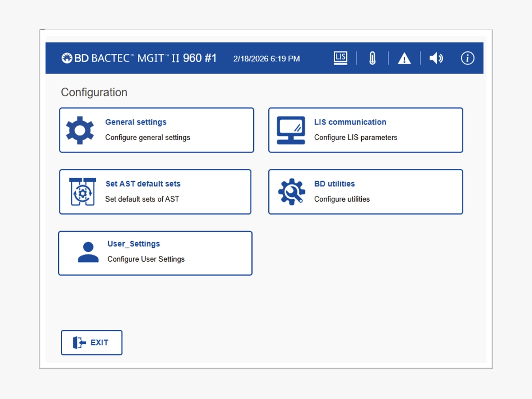
Task: Click 'Set default sets of AST' text
Action: [142, 199]
